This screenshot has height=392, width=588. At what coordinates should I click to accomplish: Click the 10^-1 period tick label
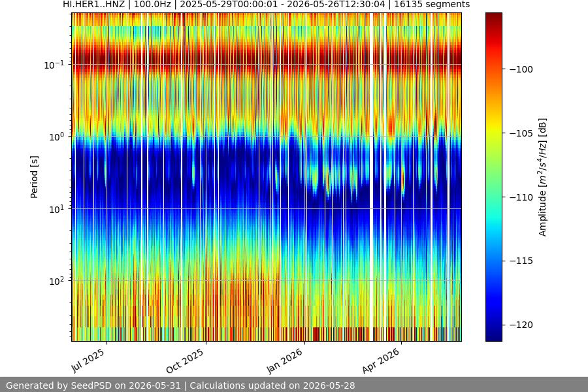pyautogui.click(x=54, y=65)
